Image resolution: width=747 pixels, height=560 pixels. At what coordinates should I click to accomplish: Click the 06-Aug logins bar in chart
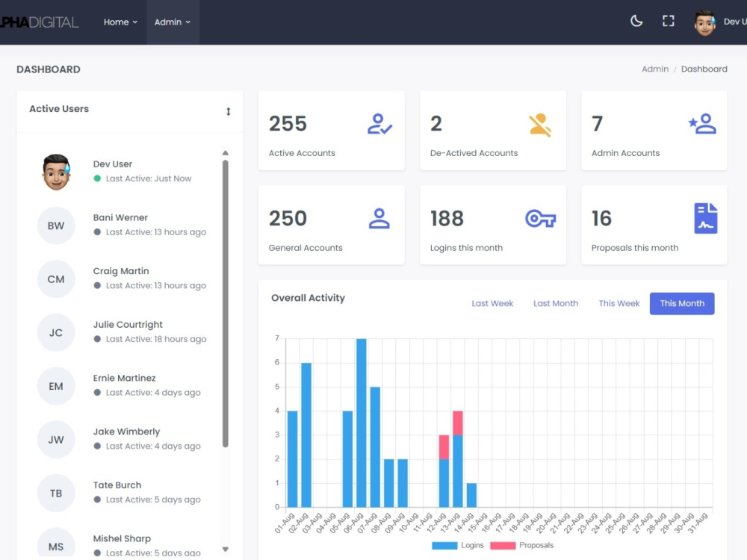point(362,423)
